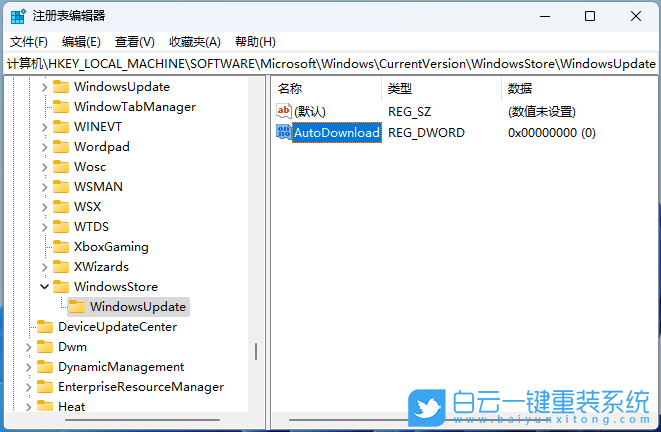The height and width of the screenshot is (432, 661).
Task: Click the XWizards folder icon
Action: (x=61, y=267)
